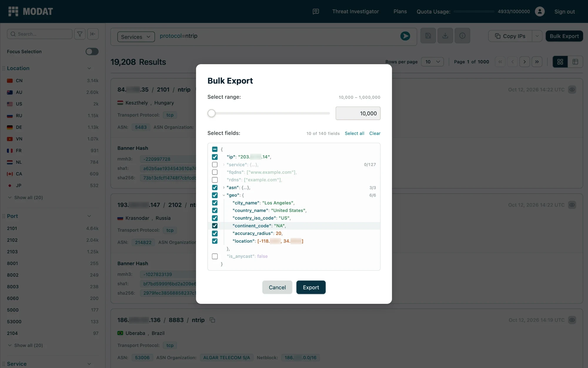Open Plans in top navigation
The image size is (588, 368).
400,11
